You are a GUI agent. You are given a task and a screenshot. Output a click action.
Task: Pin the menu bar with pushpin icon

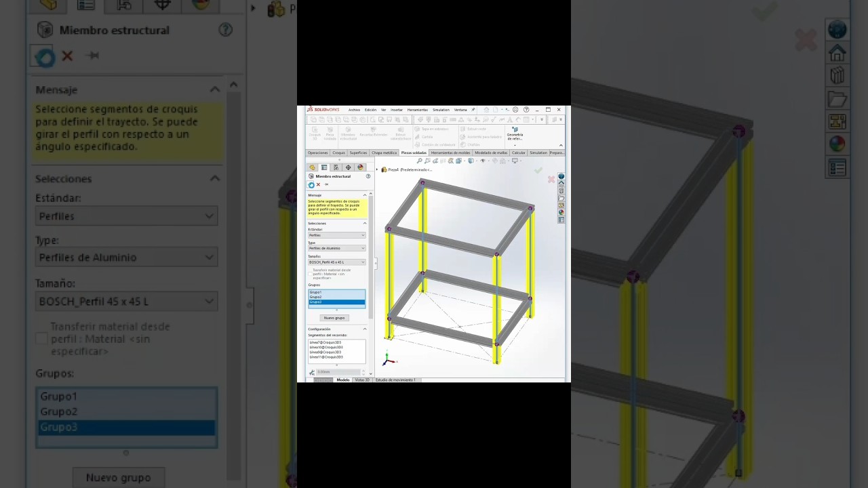[473, 110]
